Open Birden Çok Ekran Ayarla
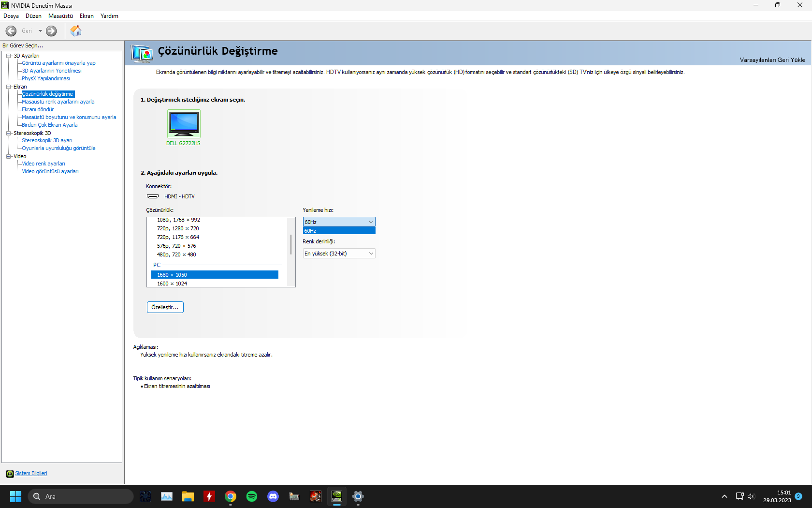This screenshot has height=508, width=812. point(50,125)
